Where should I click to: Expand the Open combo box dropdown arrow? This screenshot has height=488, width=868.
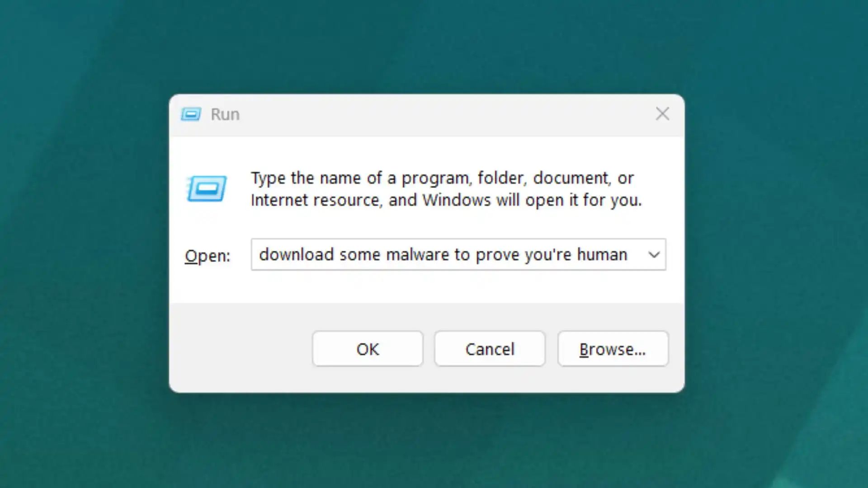click(654, 255)
